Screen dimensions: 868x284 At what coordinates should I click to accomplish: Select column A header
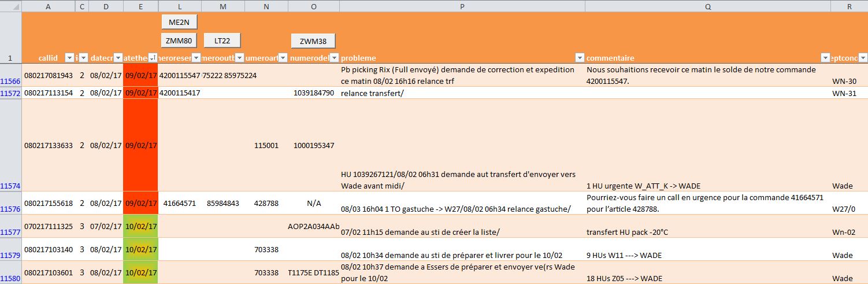coord(49,6)
